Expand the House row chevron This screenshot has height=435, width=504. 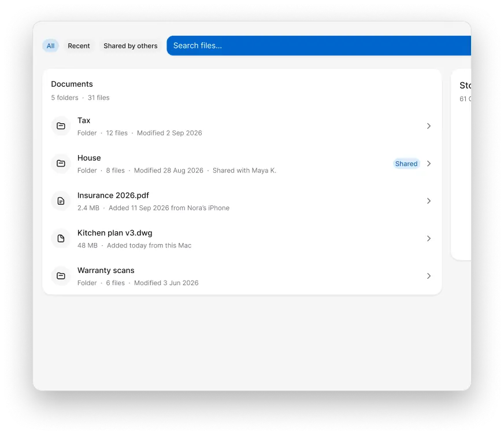tap(428, 164)
